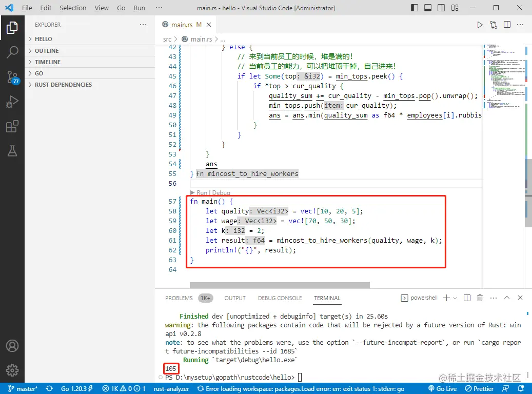Kill terminal with trash icon

point(480,298)
